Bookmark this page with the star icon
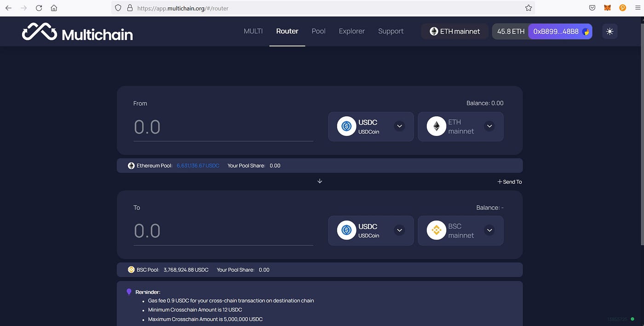This screenshot has height=326, width=644. pyautogui.click(x=529, y=8)
